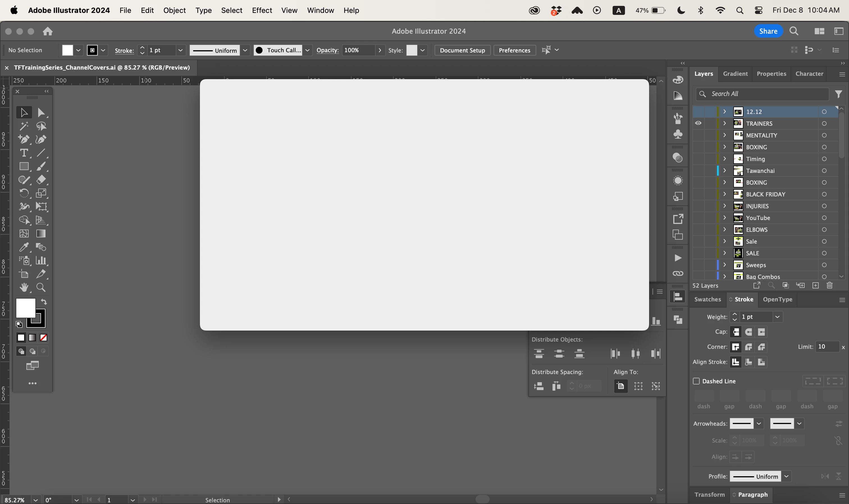Open the stroke weight dropdown in Stroke panel
Screen dimensions: 849x504
tap(777, 317)
